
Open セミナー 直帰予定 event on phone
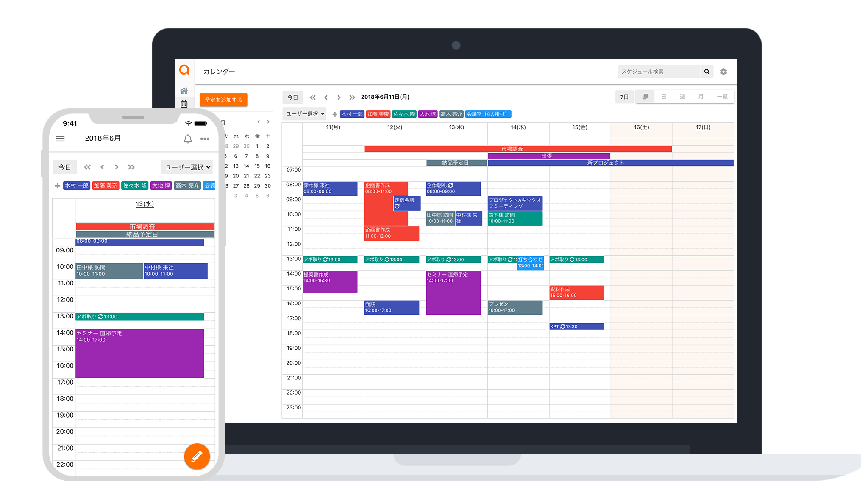pyautogui.click(x=140, y=354)
